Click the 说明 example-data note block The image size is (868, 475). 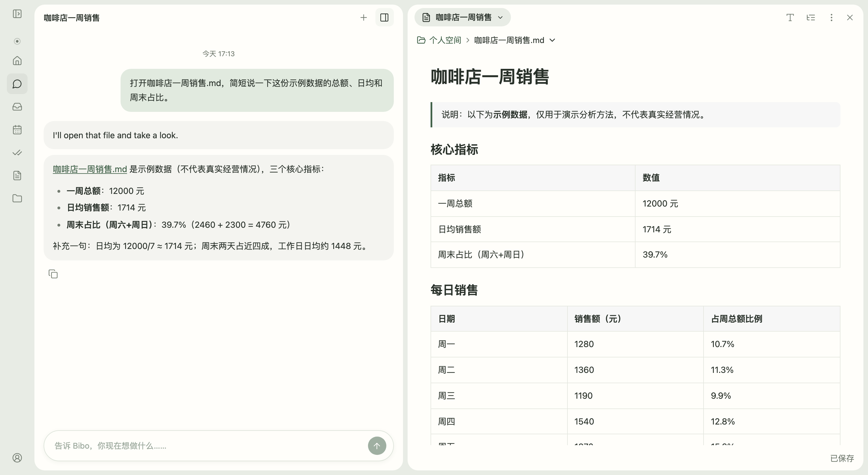[x=635, y=115]
